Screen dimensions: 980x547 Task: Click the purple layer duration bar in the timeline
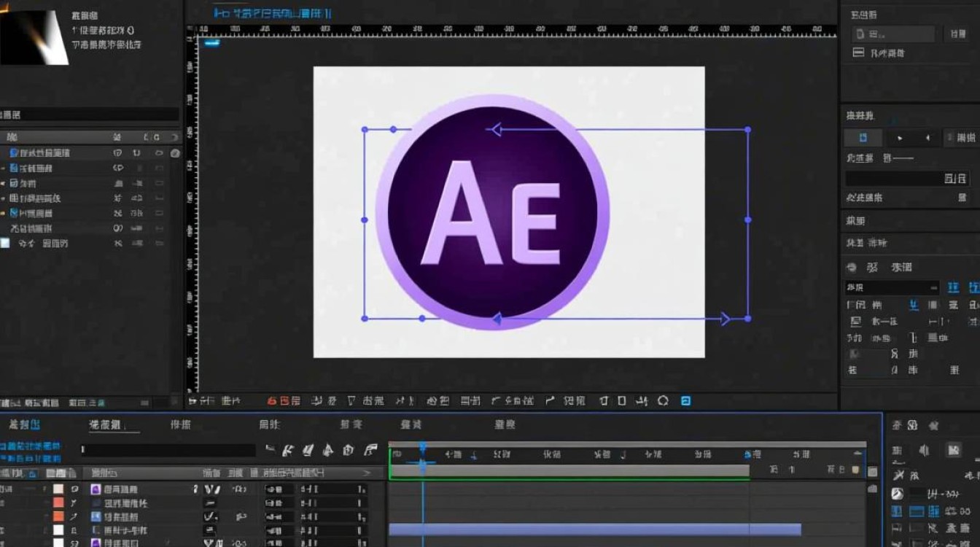(x=595, y=529)
